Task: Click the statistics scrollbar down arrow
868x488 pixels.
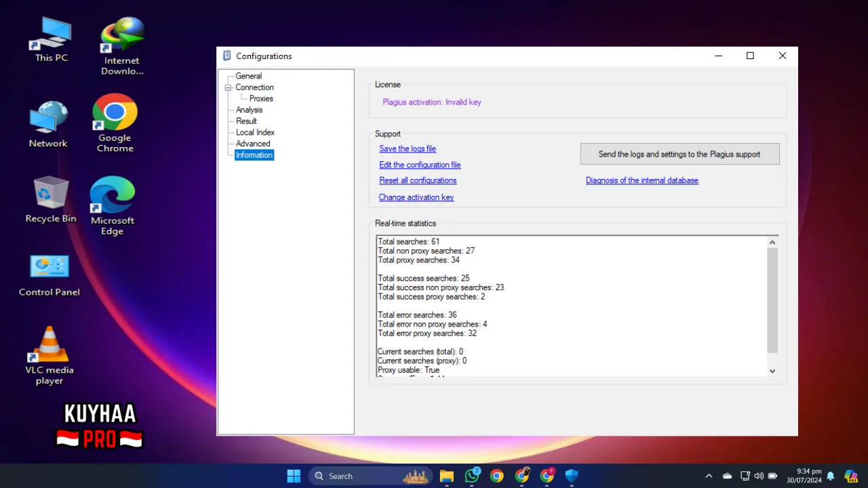Action: 772,371
